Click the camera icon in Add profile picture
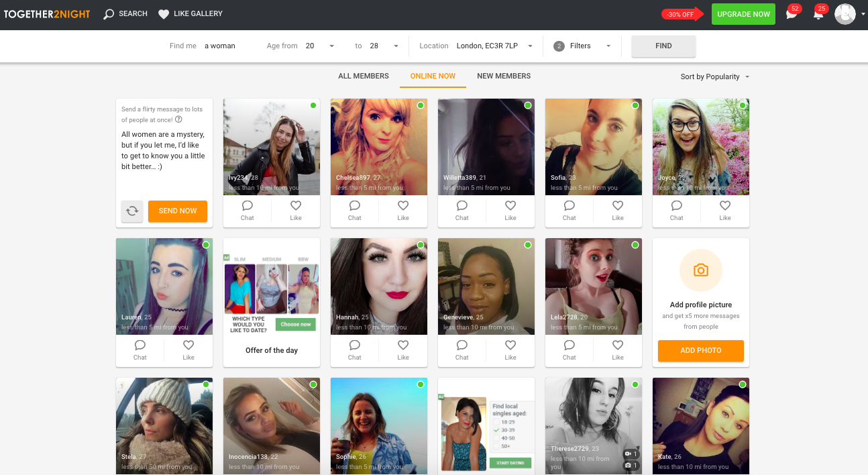 (700, 270)
